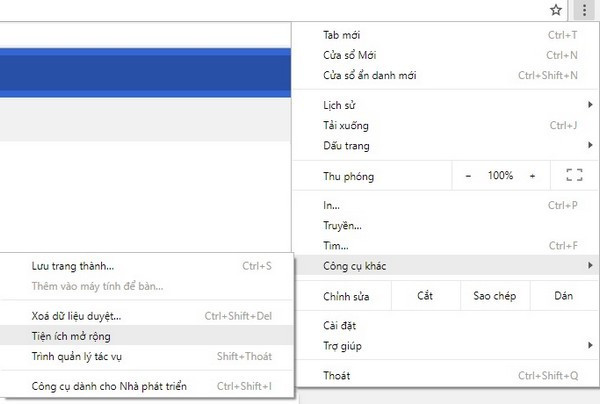Increase zoom with the plus button

tap(532, 176)
